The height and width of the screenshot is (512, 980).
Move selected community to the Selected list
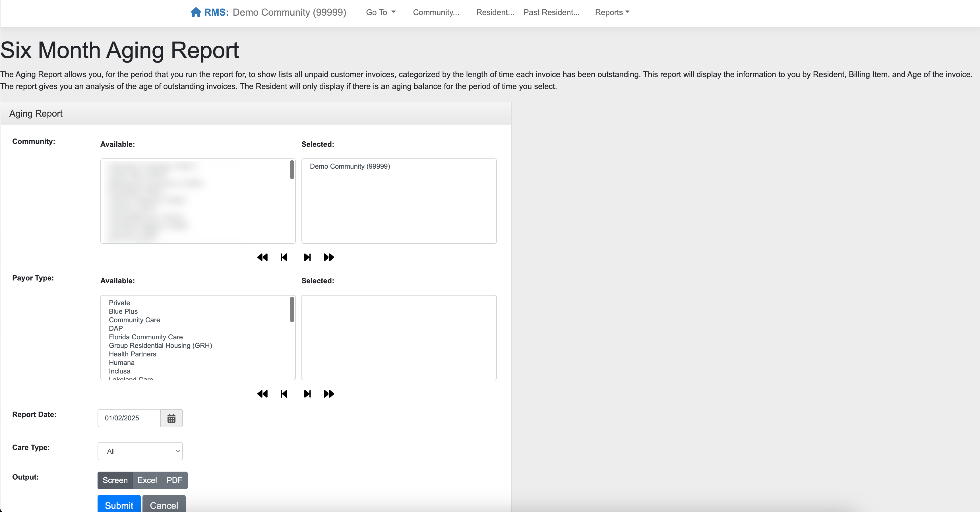click(x=307, y=257)
